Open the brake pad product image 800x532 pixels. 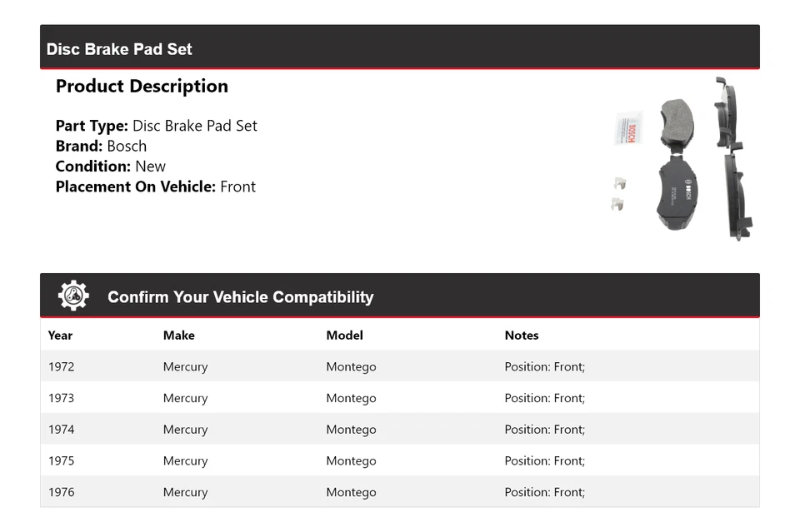(685, 158)
